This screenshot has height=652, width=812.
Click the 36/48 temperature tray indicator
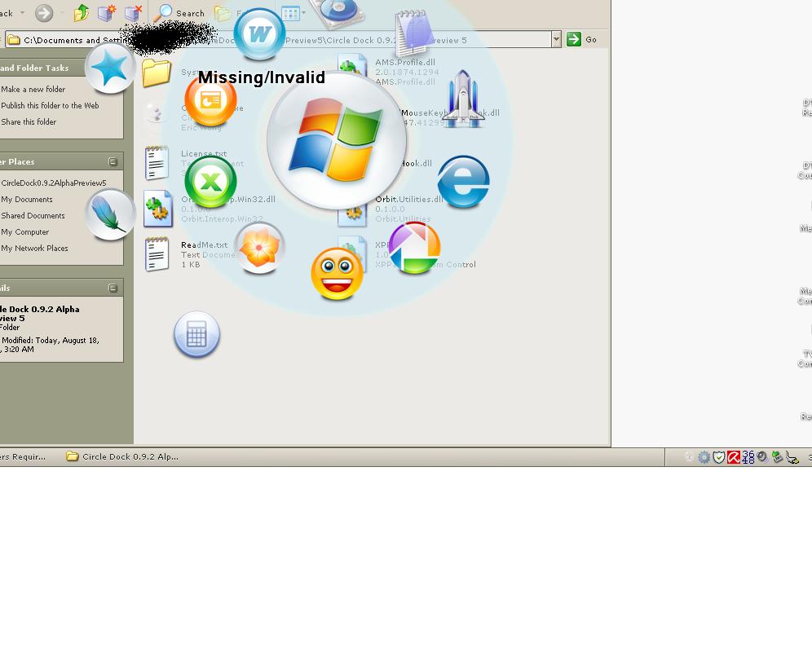[x=748, y=456]
